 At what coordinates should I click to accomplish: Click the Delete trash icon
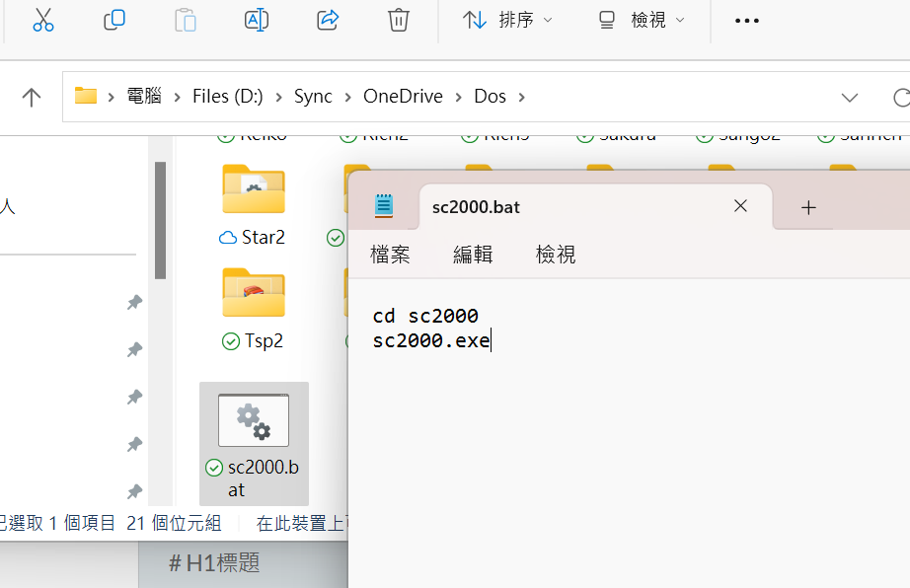pos(398,20)
